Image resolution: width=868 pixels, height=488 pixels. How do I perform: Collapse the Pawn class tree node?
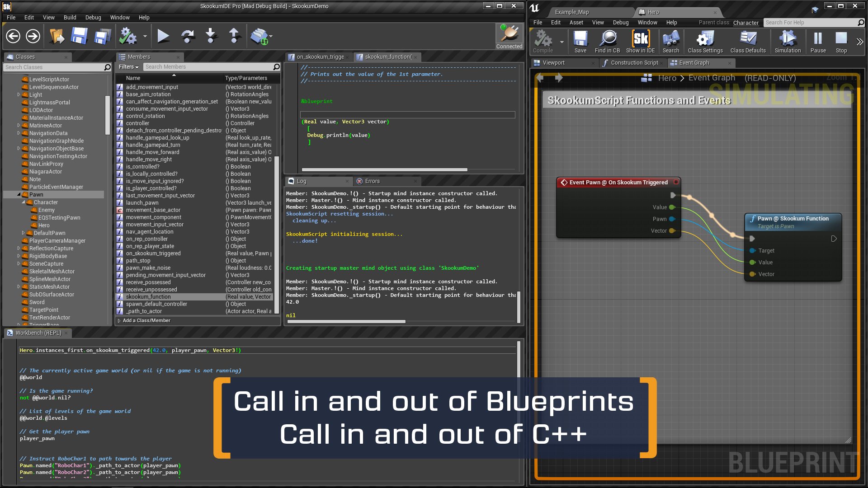(19, 195)
